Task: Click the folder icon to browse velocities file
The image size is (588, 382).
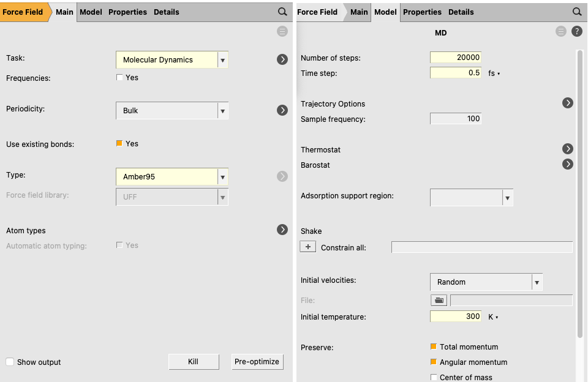Action: click(439, 300)
